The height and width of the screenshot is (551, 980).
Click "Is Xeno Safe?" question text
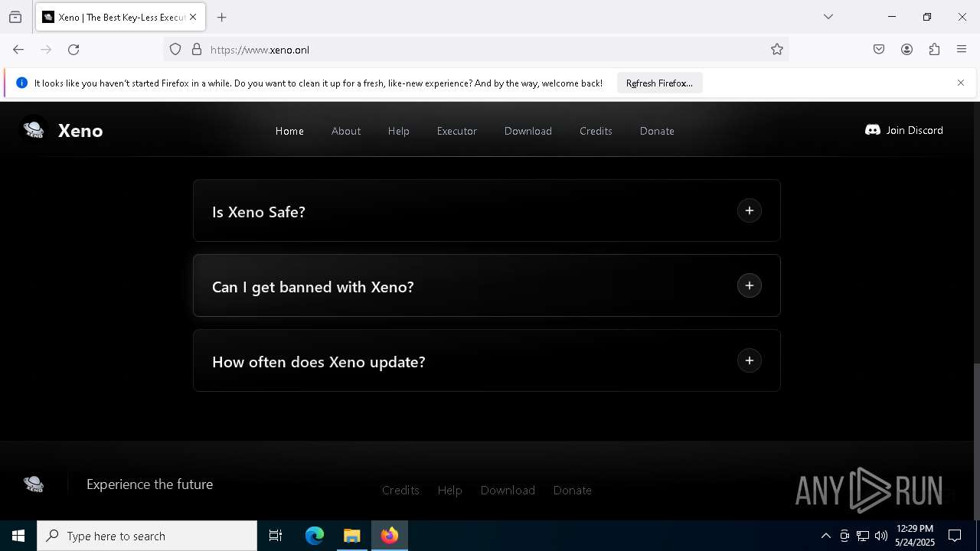259,212
